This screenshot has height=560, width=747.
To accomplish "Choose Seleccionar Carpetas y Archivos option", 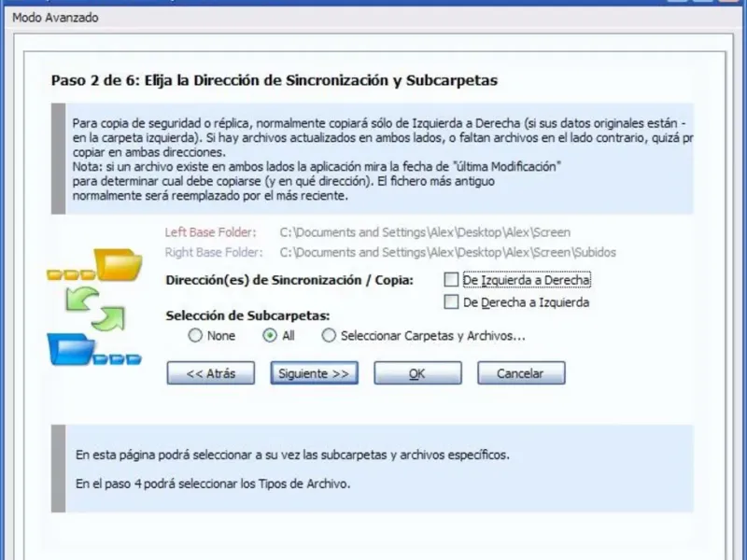I will coord(329,335).
